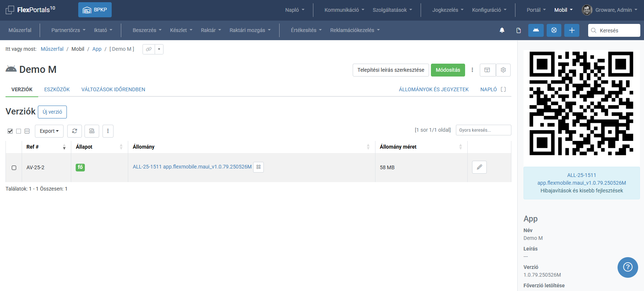Click the blue Android icon button

tap(536, 30)
